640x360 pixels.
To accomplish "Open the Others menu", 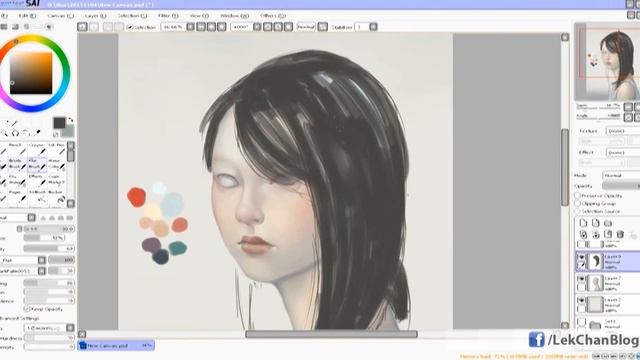I will (273, 16).
